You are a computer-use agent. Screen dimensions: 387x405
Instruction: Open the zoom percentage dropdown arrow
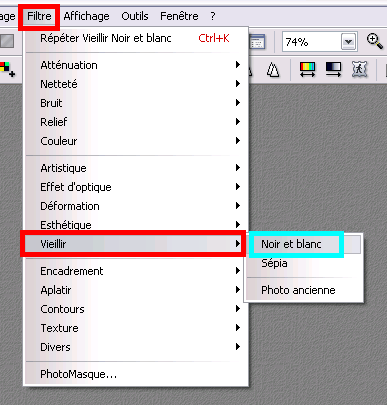point(349,42)
